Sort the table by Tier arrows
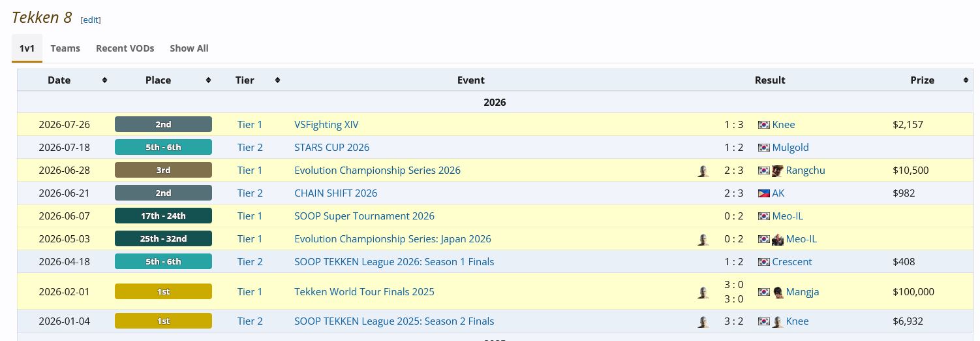Image resolution: width=980 pixels, height=341 pixels. pos(277,80)
